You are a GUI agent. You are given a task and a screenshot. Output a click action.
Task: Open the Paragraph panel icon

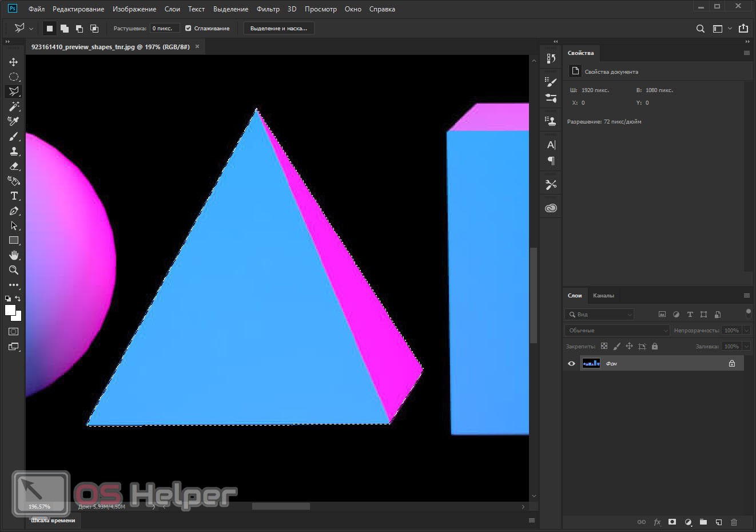(551, 161)
